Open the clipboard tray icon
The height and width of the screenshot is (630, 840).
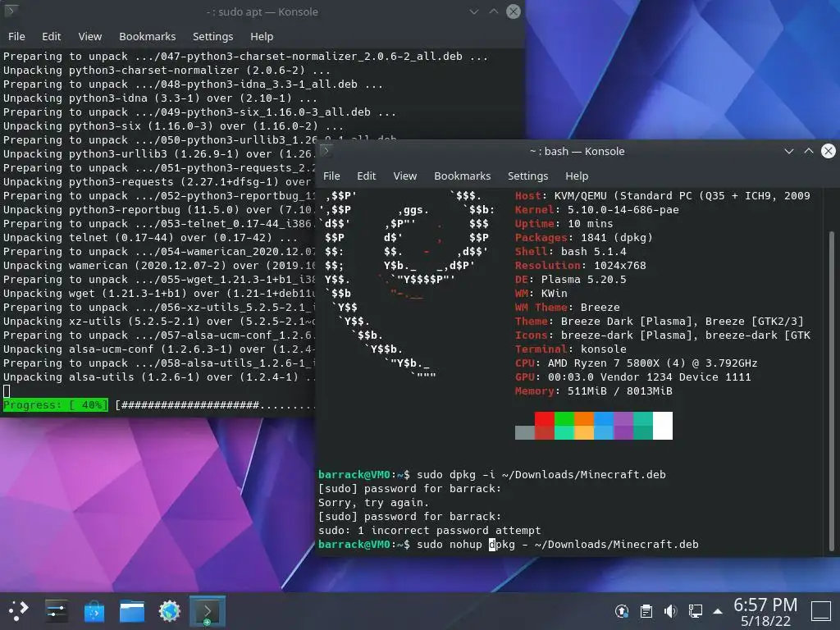(x=646, y=610)
